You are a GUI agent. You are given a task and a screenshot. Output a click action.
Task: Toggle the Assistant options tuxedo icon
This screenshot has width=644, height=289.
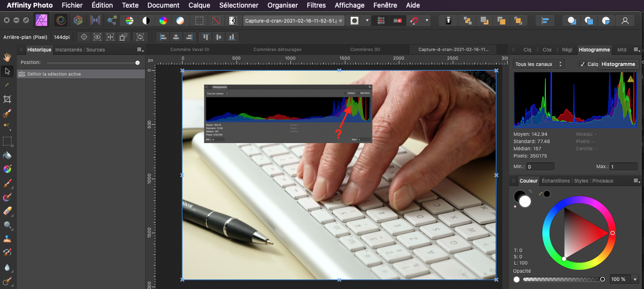pyautogui.click(x=448, y=21)
